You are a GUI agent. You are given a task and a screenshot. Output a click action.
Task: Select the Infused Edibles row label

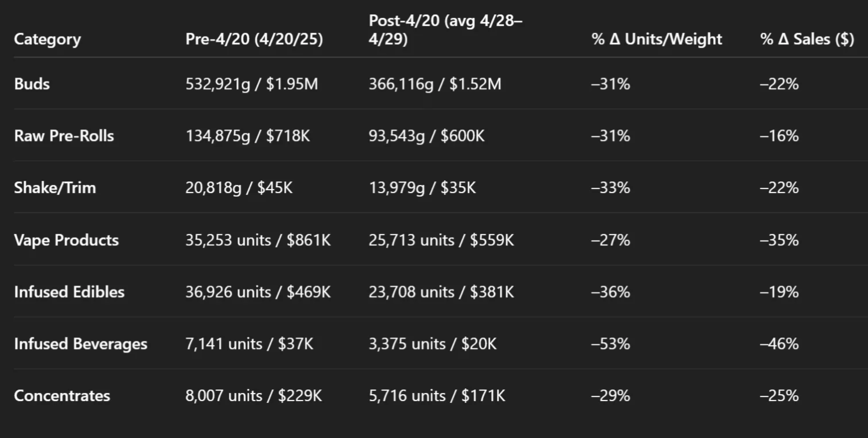(69, 292)
